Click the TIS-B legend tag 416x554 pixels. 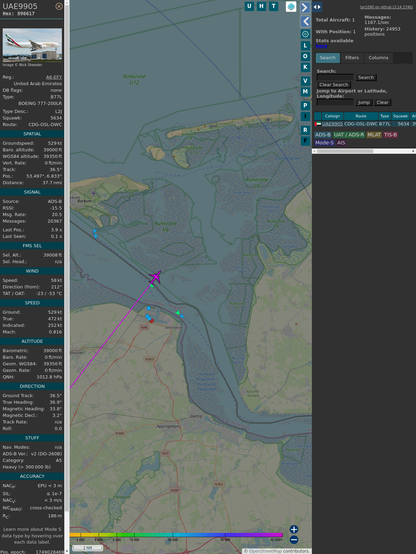pyautogui.click(x=390, y=135)
